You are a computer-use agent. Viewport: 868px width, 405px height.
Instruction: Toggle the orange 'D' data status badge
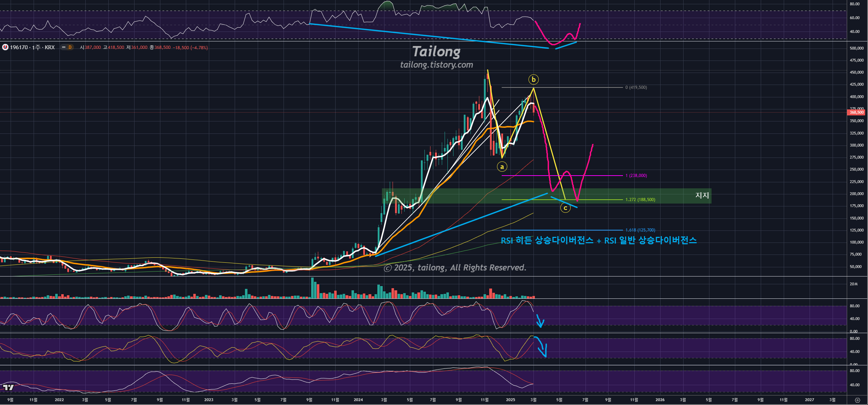click(x=70, y=47)
